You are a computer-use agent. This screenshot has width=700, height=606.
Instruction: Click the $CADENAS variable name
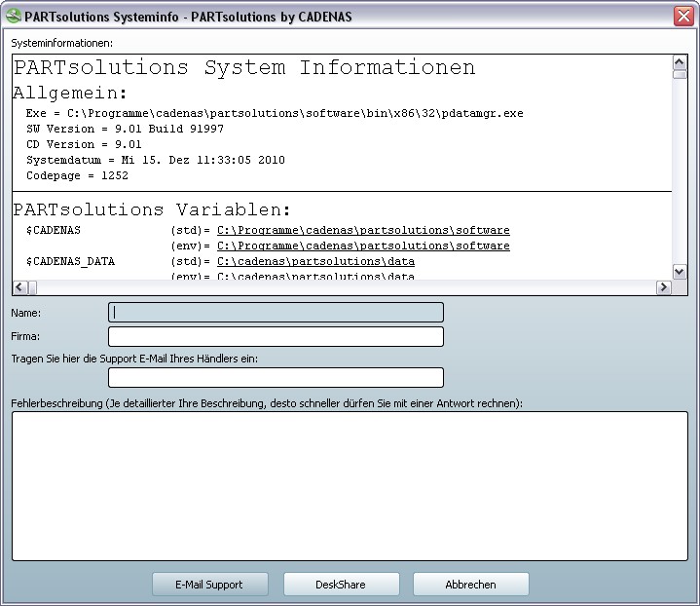pos(54,230)
